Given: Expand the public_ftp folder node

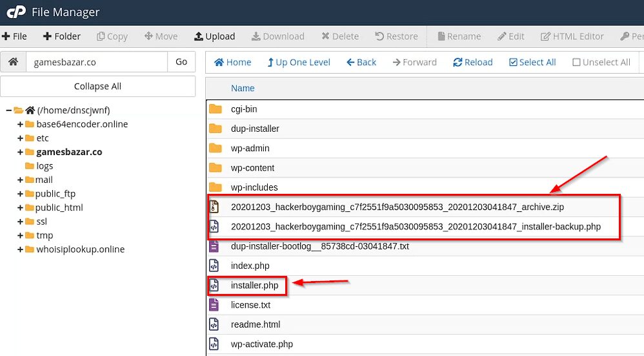Looking at the screenshot, I should [x=20, y=194].
